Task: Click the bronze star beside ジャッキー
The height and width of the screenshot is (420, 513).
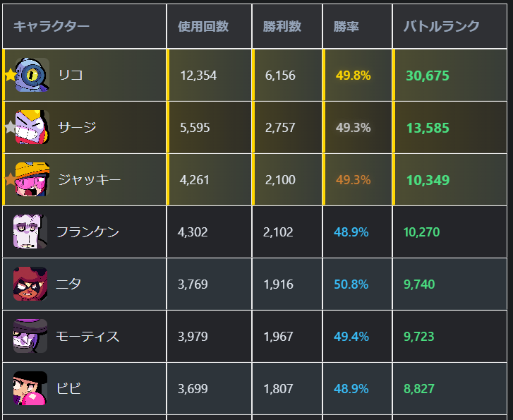Action: pyautogui.click(x=10, y=179)
